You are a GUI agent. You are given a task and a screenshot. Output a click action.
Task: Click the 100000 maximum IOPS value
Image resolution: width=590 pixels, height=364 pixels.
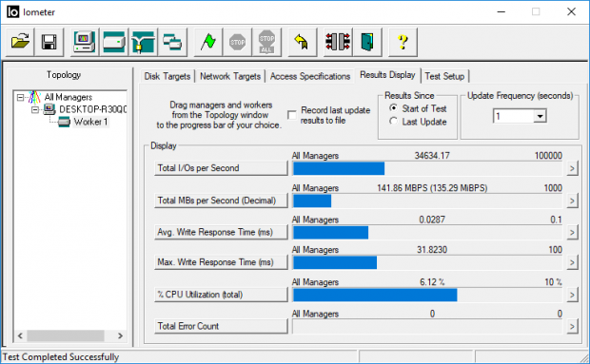coord(548,156)
